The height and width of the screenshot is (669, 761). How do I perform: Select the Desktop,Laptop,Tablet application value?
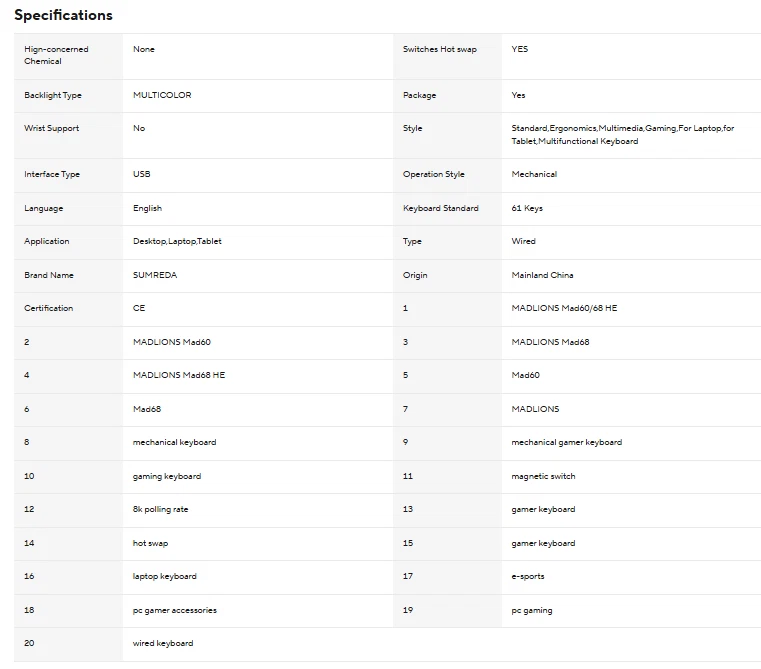(x=177, y=241)
